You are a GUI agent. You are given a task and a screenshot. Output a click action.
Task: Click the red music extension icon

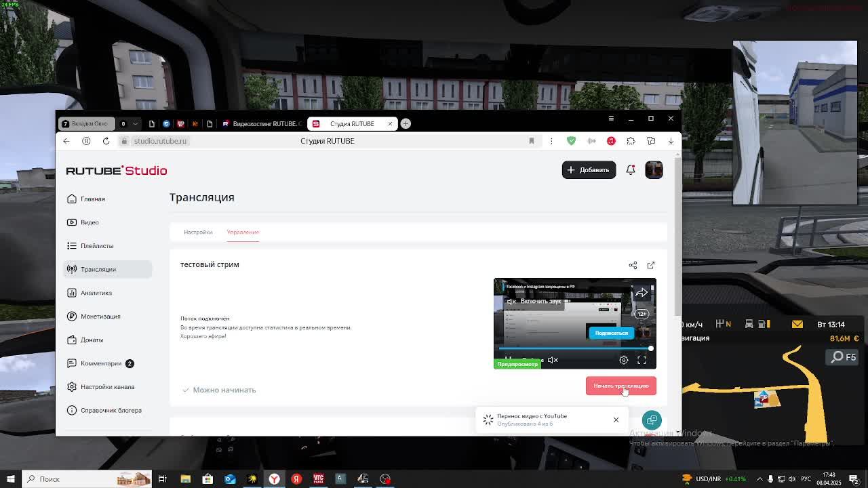click(x=611, y=141)
